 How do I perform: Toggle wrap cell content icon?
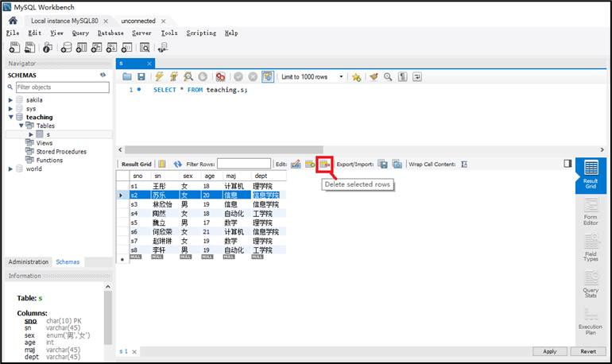(x=464, y=165)
